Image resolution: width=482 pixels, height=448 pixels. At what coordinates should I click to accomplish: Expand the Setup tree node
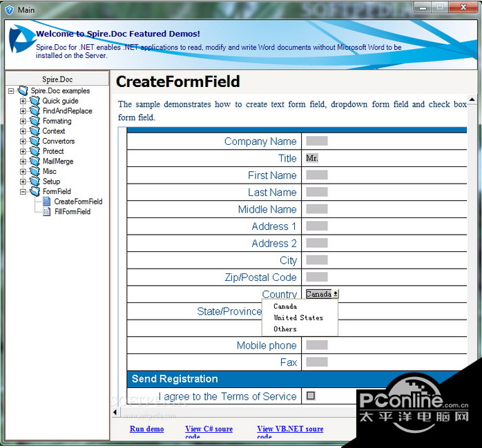click(23, 182)
